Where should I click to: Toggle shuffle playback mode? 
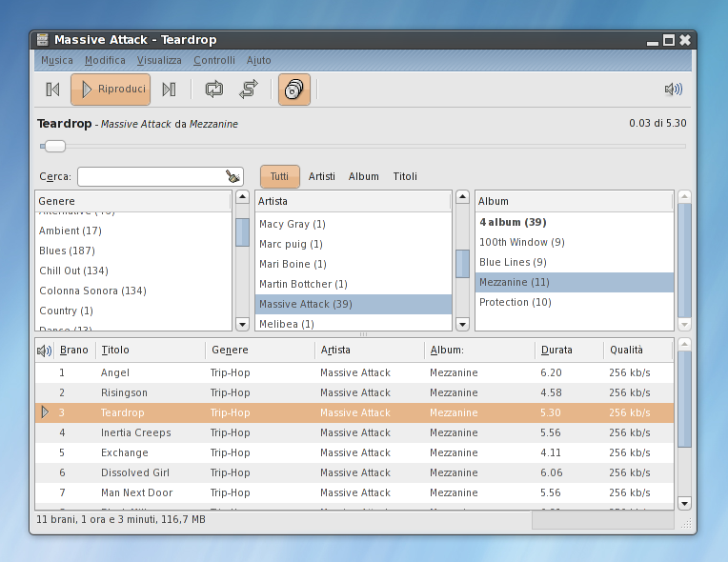tap(249, 90)
